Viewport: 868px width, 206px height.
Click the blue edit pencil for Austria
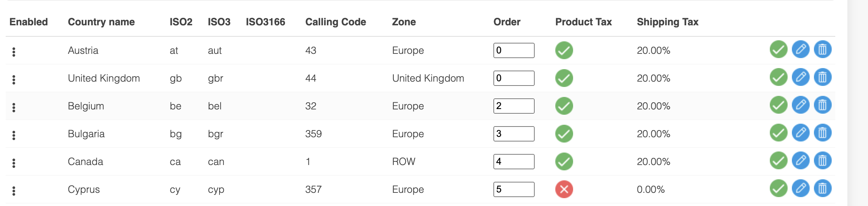[x=800, y=49]
